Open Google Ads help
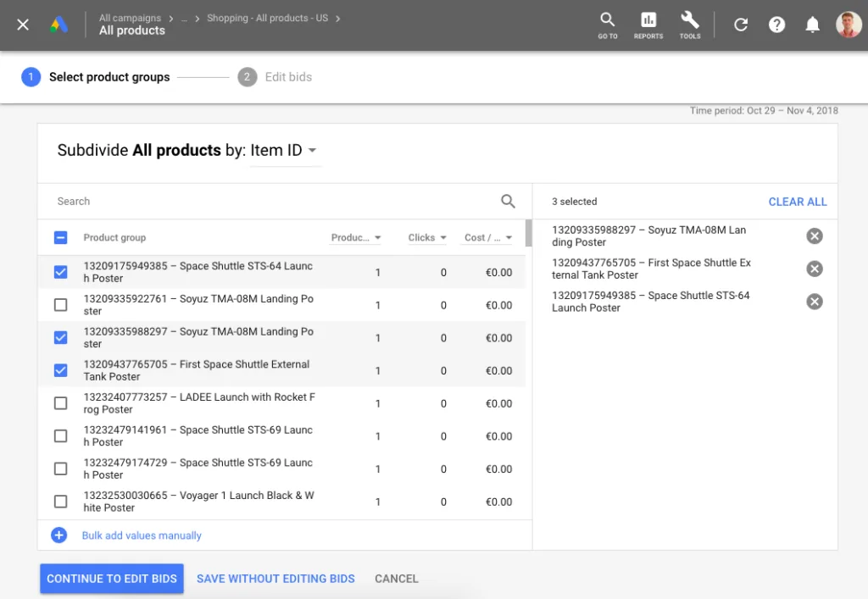This screenshot has height=599, width=868. coord(777,25)
